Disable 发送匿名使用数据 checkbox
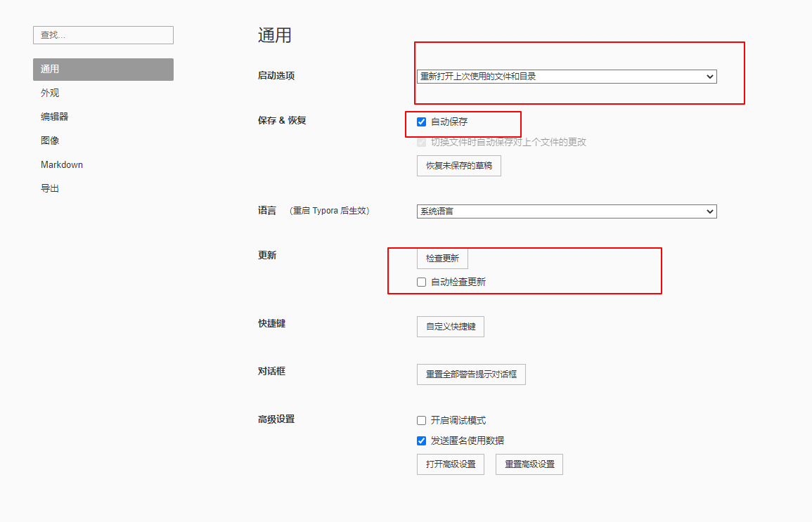 tap(421, 441)
